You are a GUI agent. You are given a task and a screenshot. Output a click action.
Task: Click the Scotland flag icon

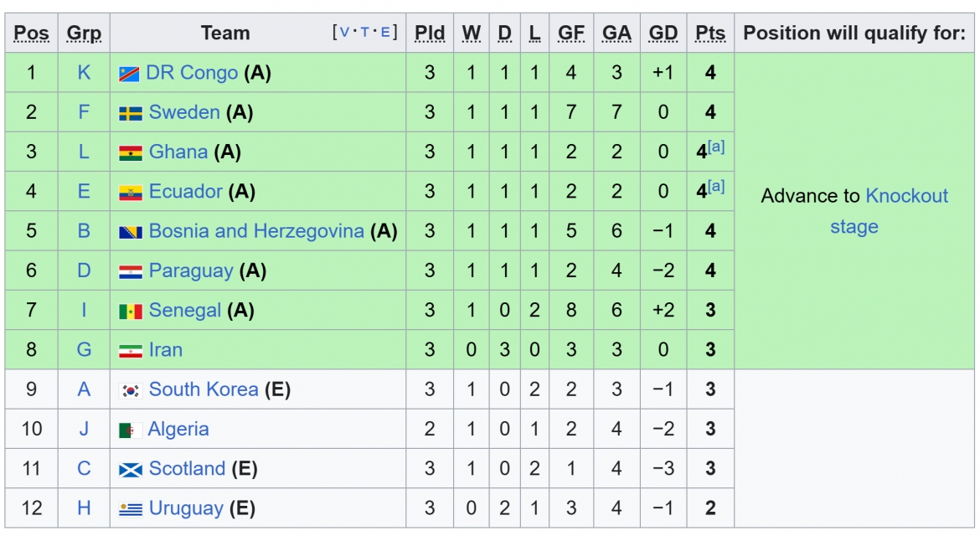131,469
